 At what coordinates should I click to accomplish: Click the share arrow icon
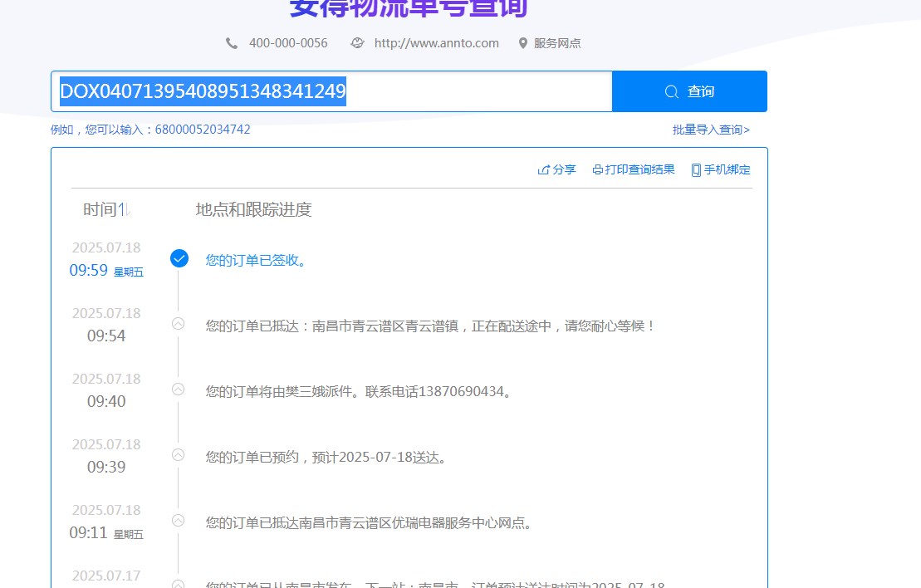click(543, 169)
